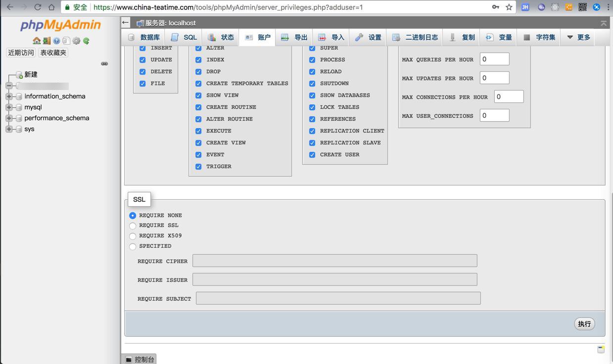Viewport: 613px width, 364px height.
Task: Focus MAX USER_CONNECTIONS input field
Action: pyautogui.click(x=494, y=115)
